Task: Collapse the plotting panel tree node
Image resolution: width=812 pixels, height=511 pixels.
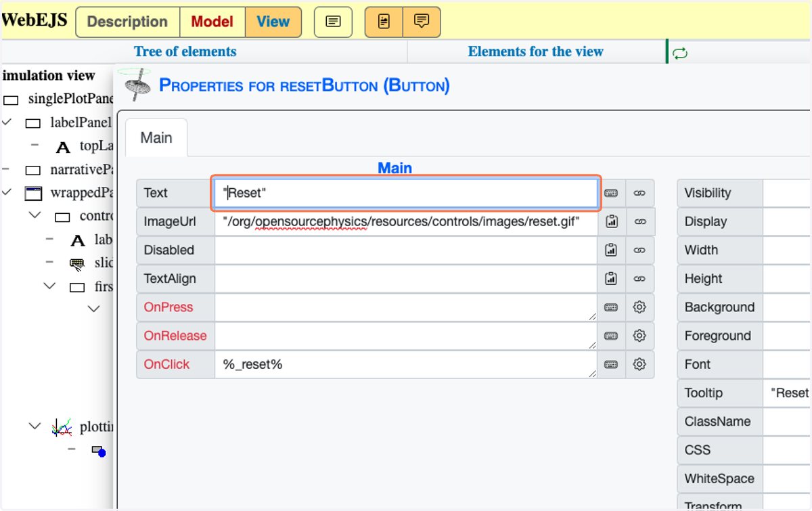Action: point(35,426)
